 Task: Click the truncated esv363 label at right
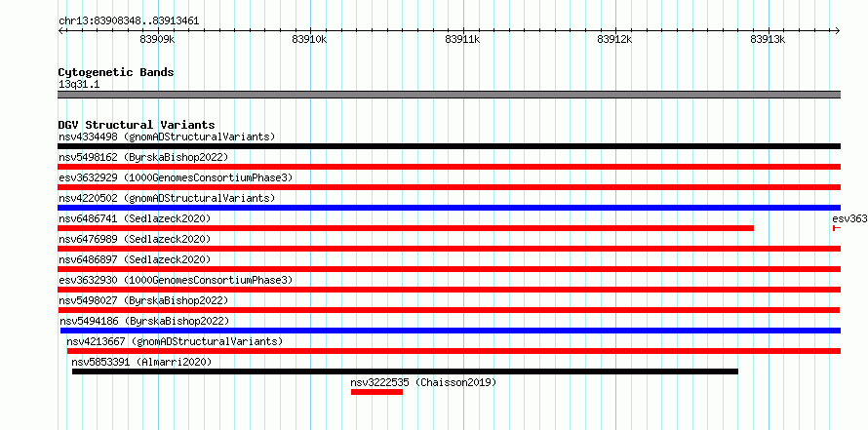click(849, 218)
